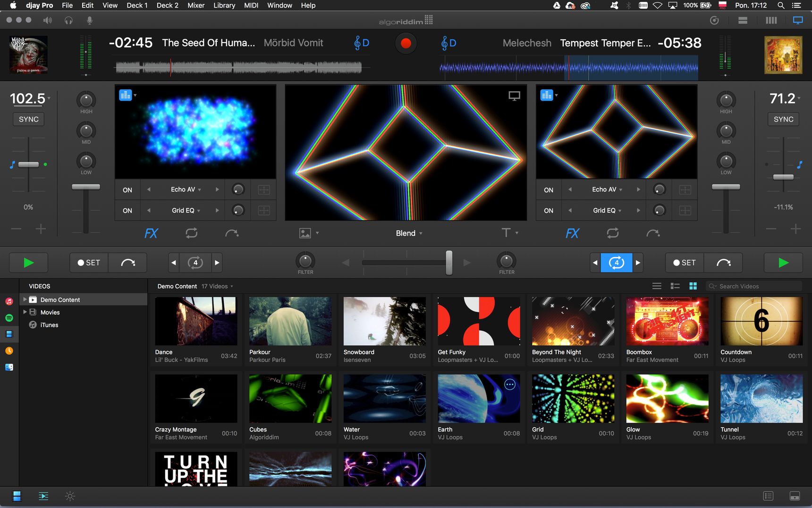Expand the Demo Content tree item

[x=25, y=299]
